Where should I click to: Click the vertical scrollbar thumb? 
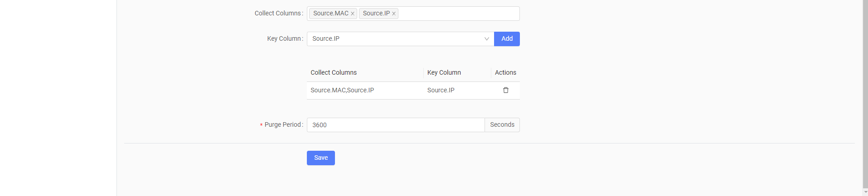pyautogui.click(x=865, y=93)
